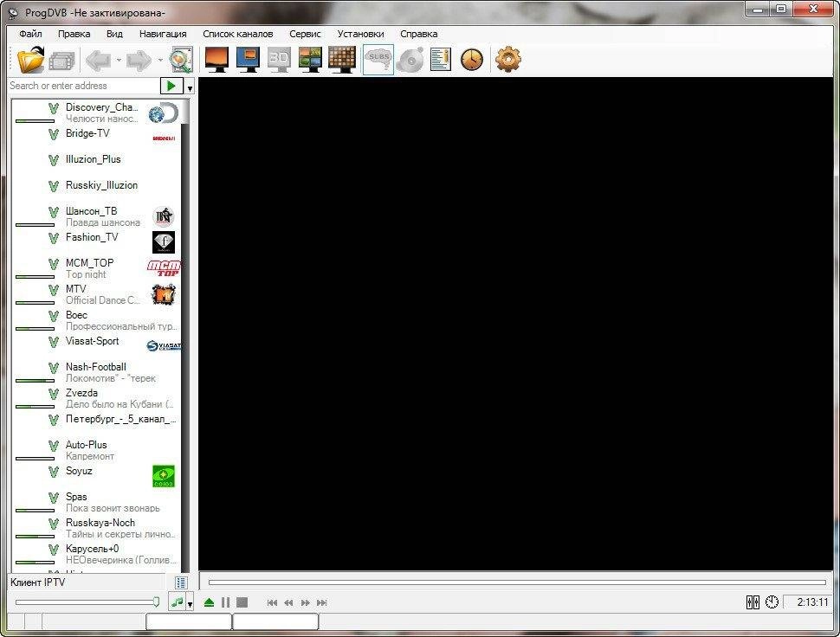Toggle subtitles with SUBS bubble icon

pyautogui.click(x=378, y=60)
